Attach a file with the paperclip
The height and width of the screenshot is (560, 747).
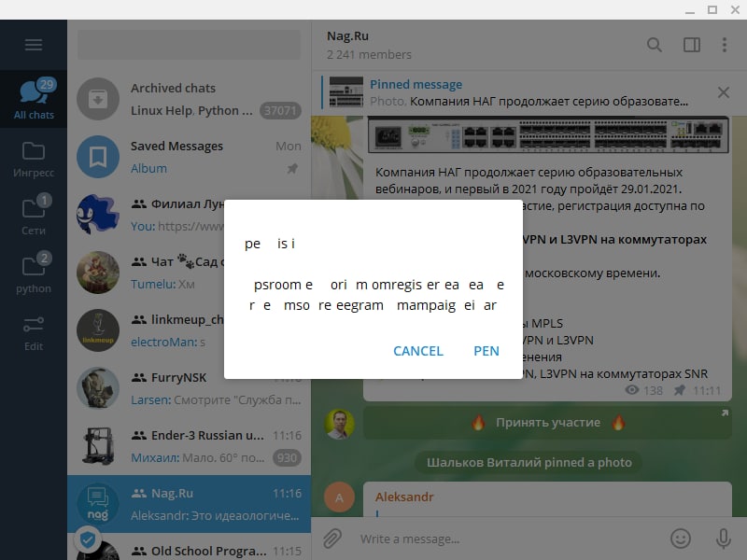click(x=332, y=539)
